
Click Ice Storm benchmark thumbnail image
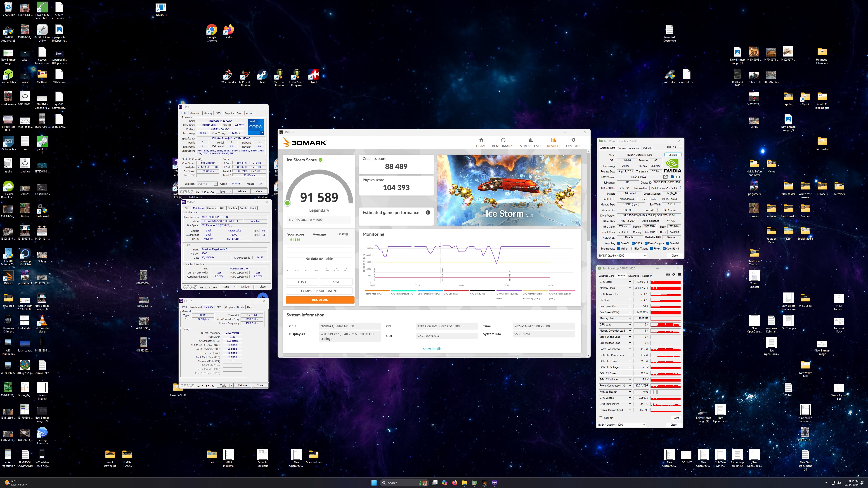click(509, 190)
